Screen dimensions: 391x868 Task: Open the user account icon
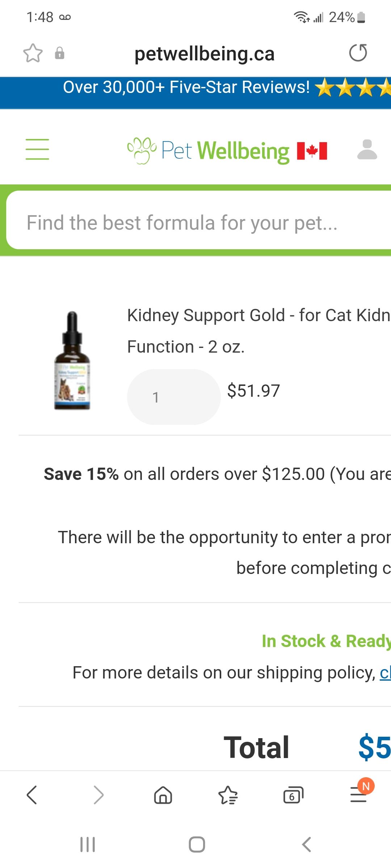367,149
